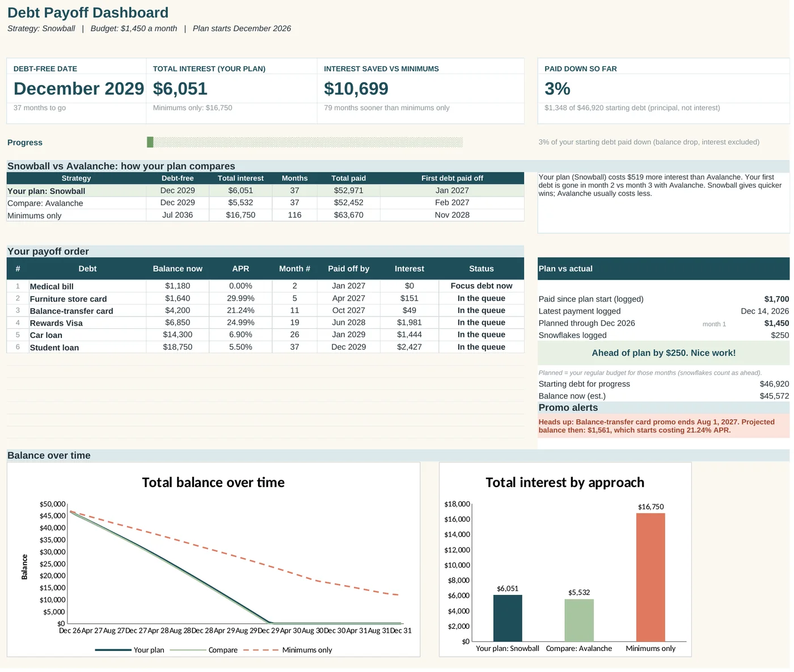The image size is (794, 672).
Task: Select the $45,572 balance now value
Action: [774, 396]
